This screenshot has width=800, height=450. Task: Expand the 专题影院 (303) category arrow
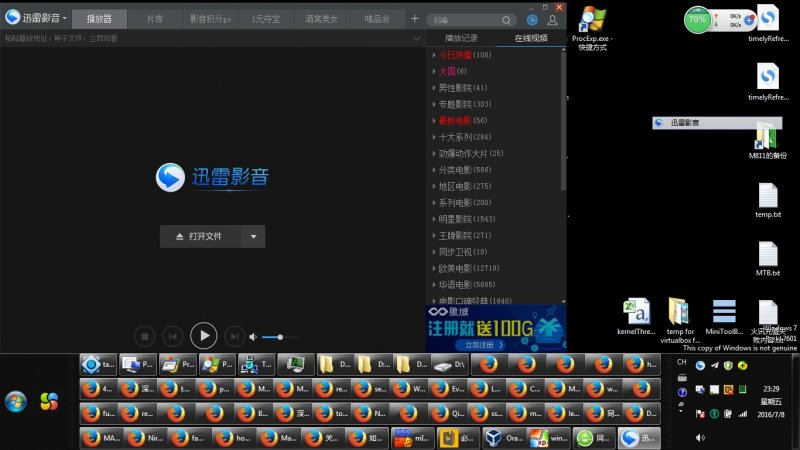[434, 104]
